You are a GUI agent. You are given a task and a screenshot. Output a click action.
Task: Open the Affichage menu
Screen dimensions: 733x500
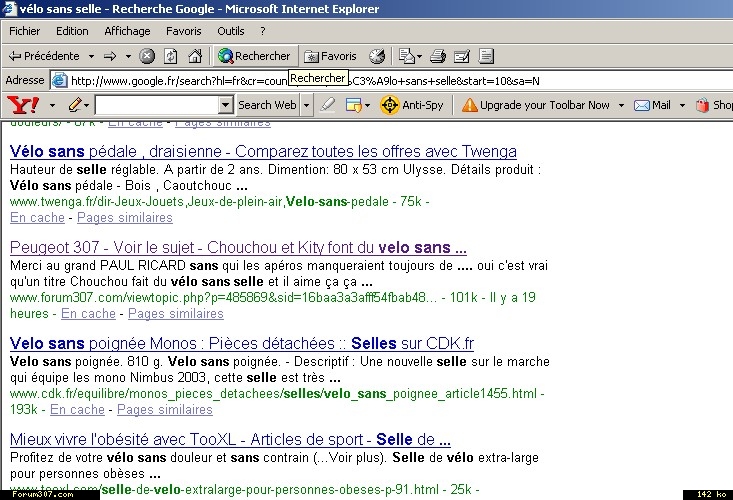click(127, 31)
